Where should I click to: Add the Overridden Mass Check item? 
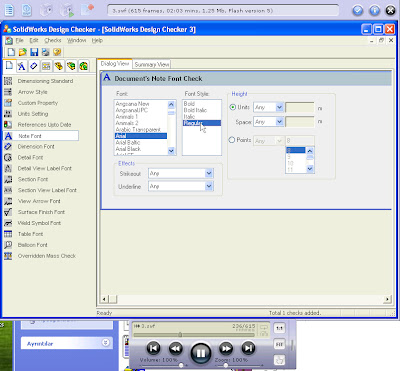[47, 256]
